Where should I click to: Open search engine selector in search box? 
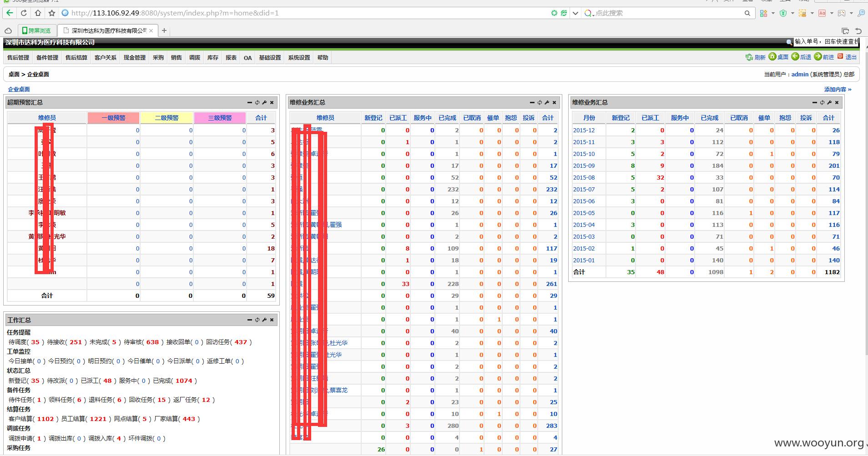click(589, 13)
